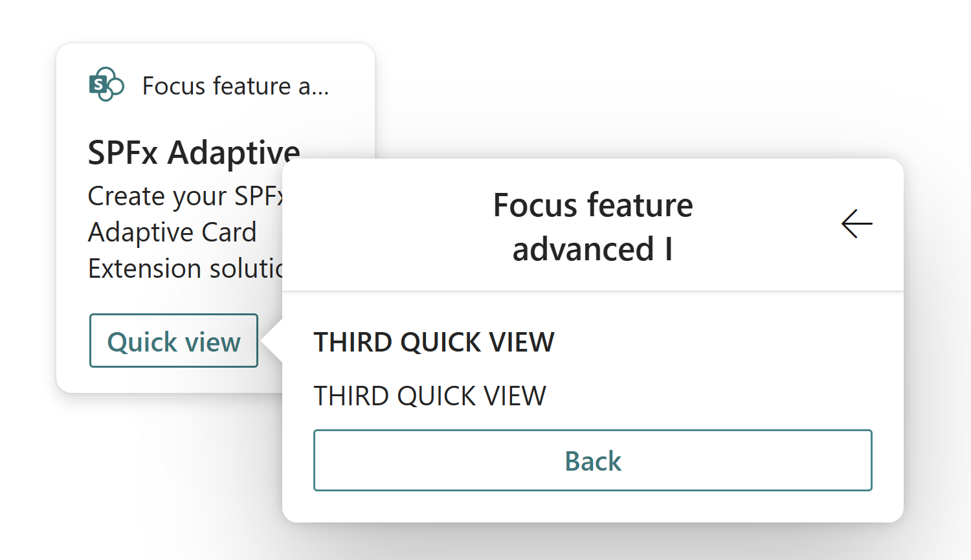Click the Extension solution text line
This screenshot has height=560, width=971.
(186, 269)
